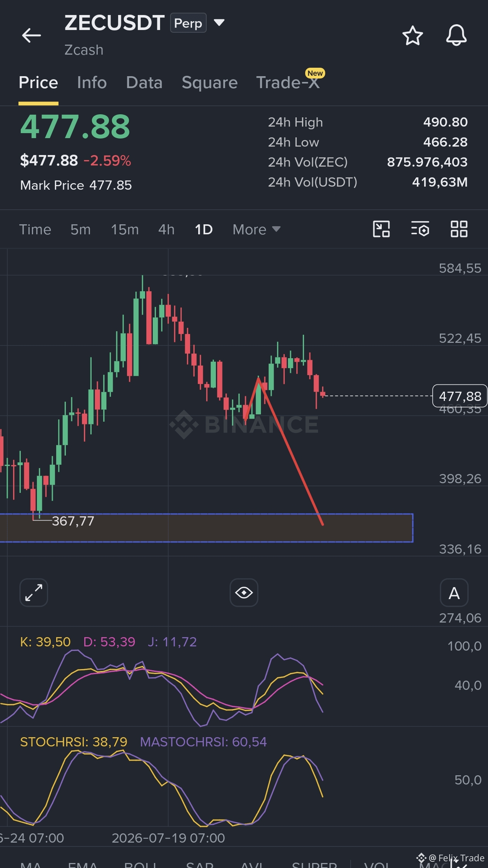Open the More timeframes dropdown
This screenshot has width=488, height=868.
click(x=256, y=229)
